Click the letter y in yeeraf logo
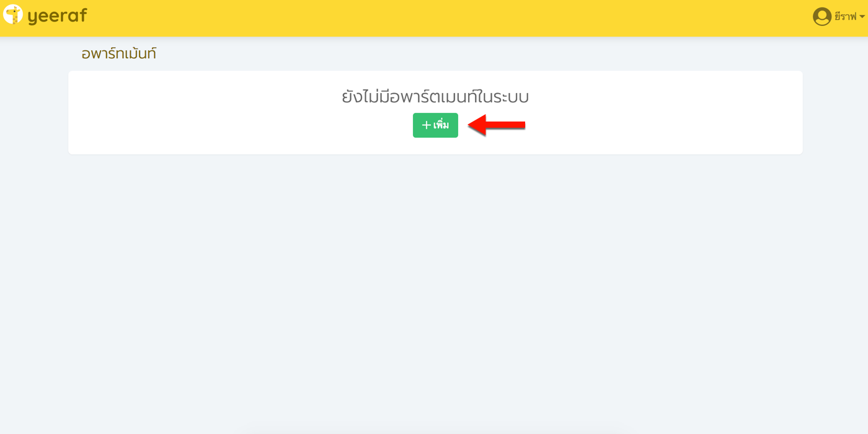The height and width of the screenshot is (434, 868). [33, 18]
